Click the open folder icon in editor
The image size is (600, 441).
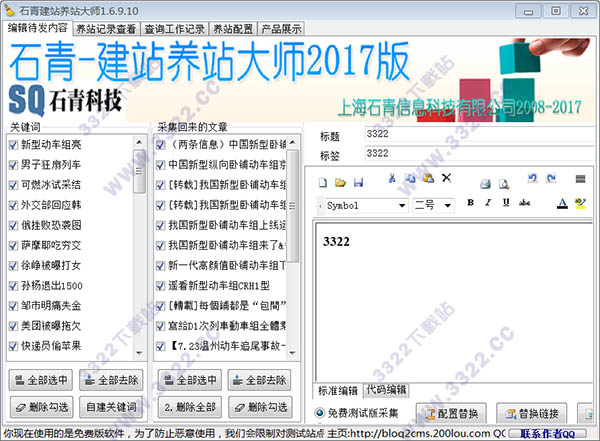[340, 183]
